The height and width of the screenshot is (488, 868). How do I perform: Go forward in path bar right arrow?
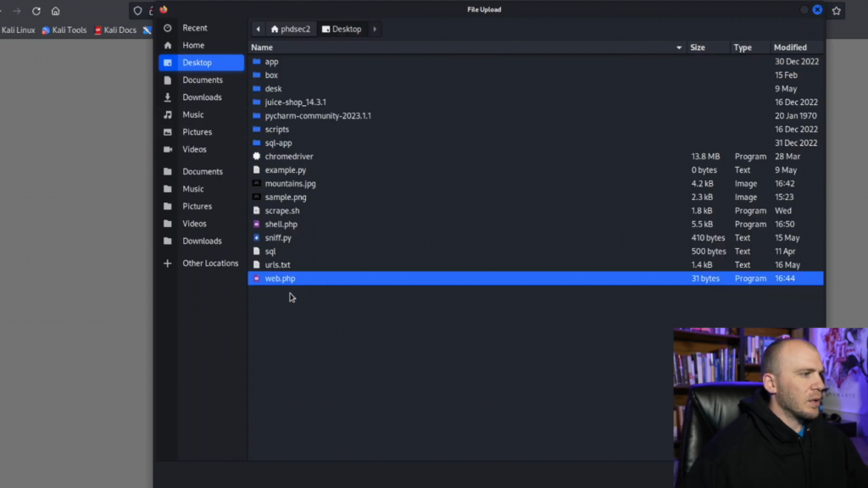tap(375, 30)
